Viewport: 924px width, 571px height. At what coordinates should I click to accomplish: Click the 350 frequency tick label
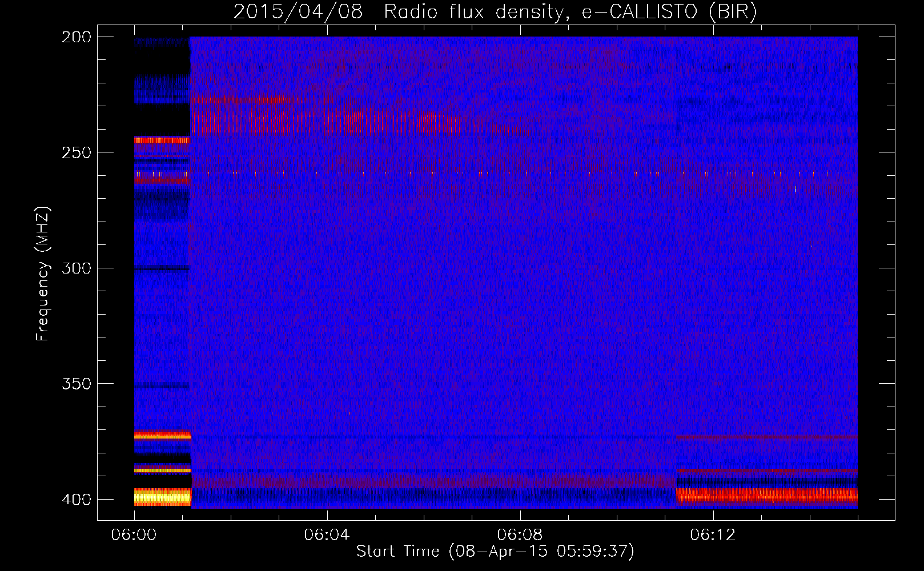pos(77,384)
